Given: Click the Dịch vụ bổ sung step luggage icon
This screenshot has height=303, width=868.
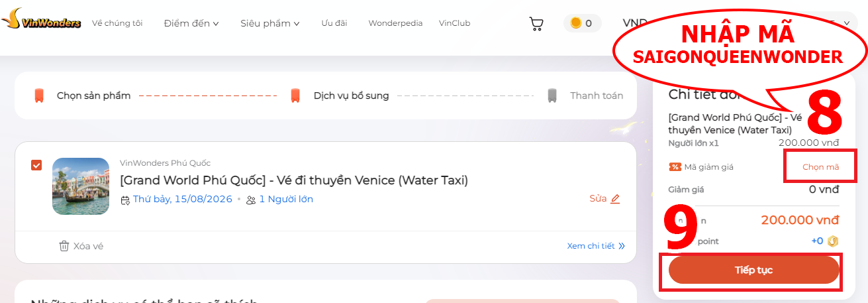Looking at the screenshot, I should (x=295, y=95).
